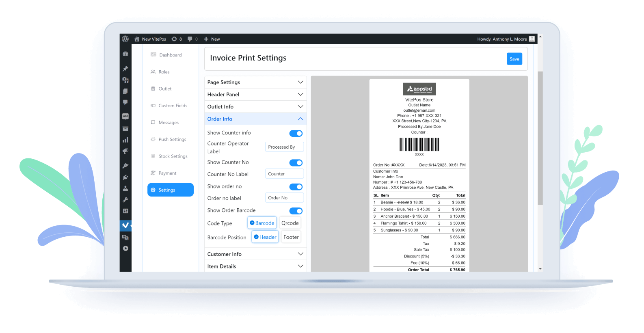Expand the Outlet Info section

255,106
